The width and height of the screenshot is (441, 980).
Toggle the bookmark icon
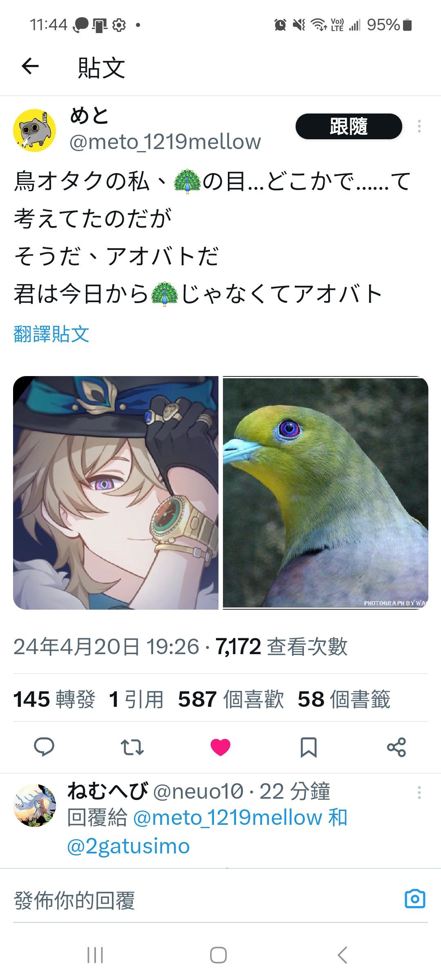tap(309, 747)
